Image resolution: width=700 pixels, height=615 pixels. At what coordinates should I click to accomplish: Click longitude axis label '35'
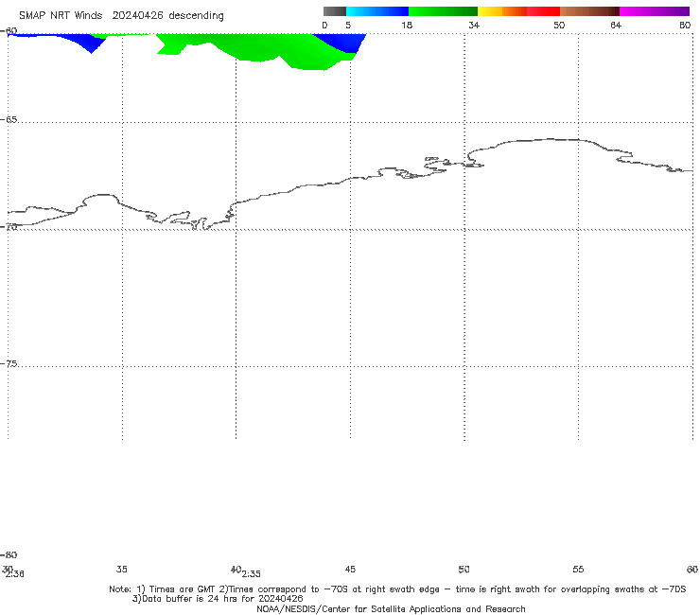pos(121,570)
